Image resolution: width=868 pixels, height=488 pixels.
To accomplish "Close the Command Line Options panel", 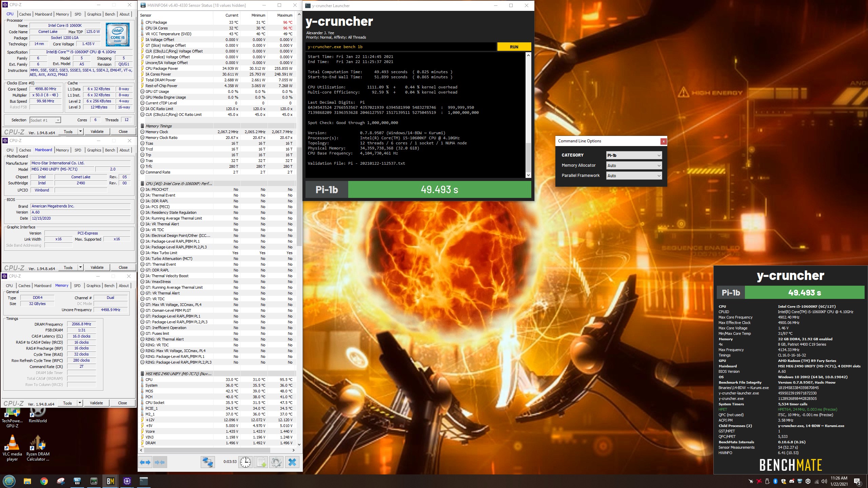I will click(x=664, y=141).
